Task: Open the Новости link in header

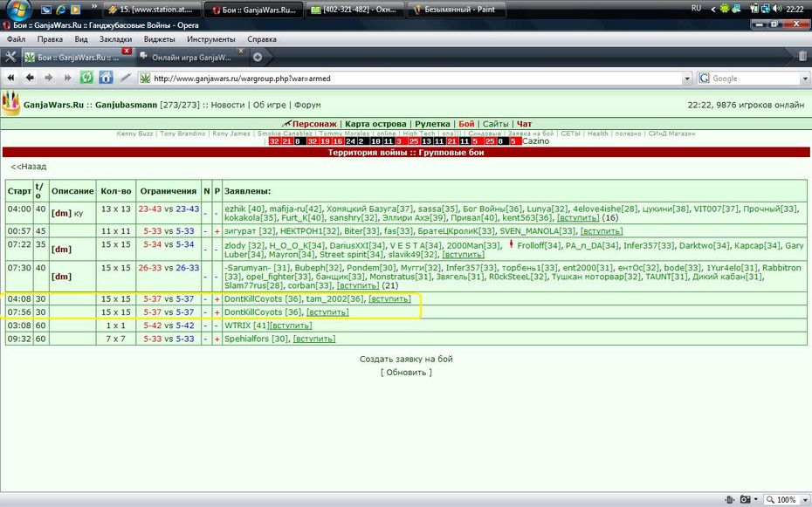Action: pyautogui.click(x=228, y=105)
